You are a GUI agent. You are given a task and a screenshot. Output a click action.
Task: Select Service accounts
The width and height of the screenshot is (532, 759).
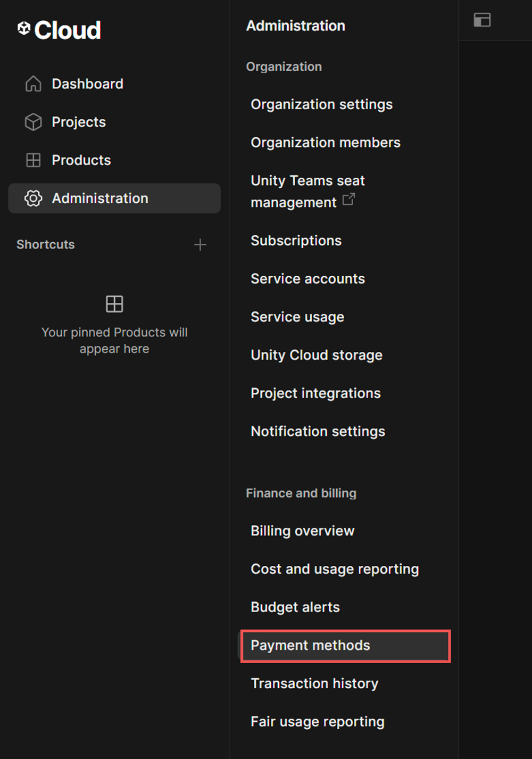coord(307,278)
